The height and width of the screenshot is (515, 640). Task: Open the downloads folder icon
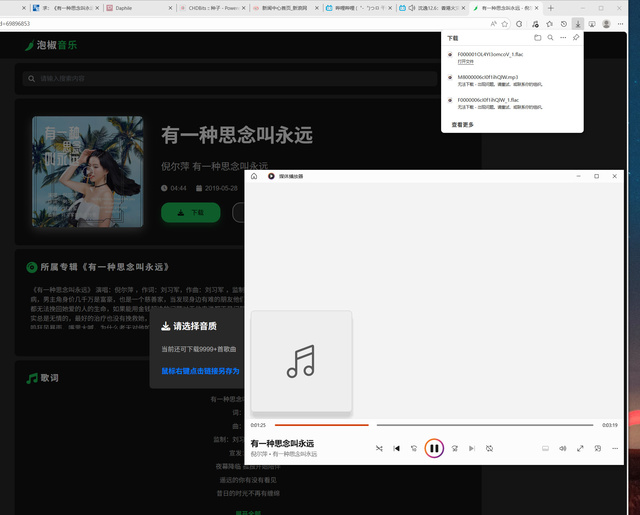click(x=537, y=37)
